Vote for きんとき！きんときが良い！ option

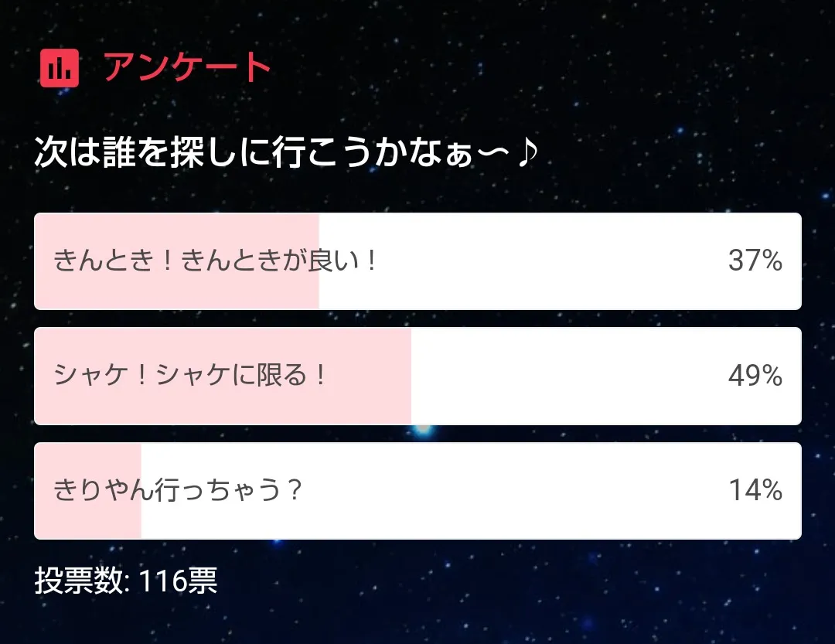216,261
